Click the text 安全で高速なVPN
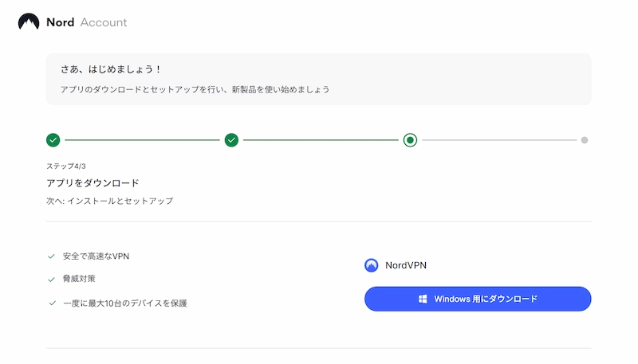 pos(96,256)
